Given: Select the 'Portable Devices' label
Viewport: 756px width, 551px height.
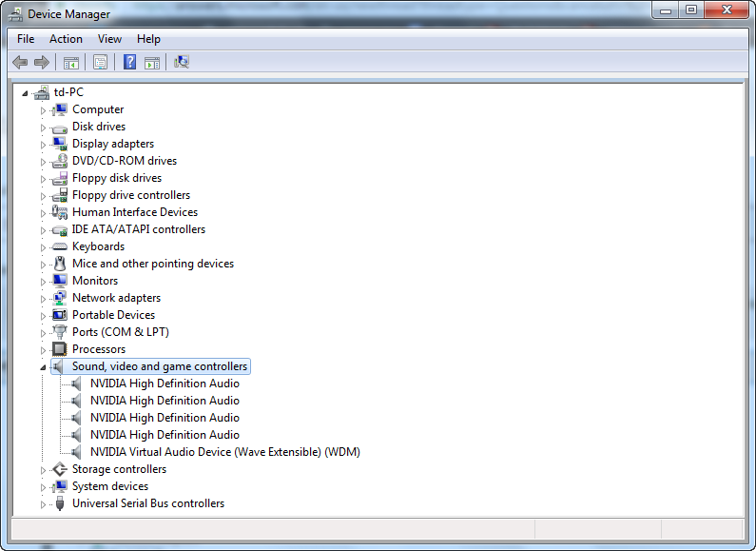Looking at the screenshot, I should (x=113, y=315).
